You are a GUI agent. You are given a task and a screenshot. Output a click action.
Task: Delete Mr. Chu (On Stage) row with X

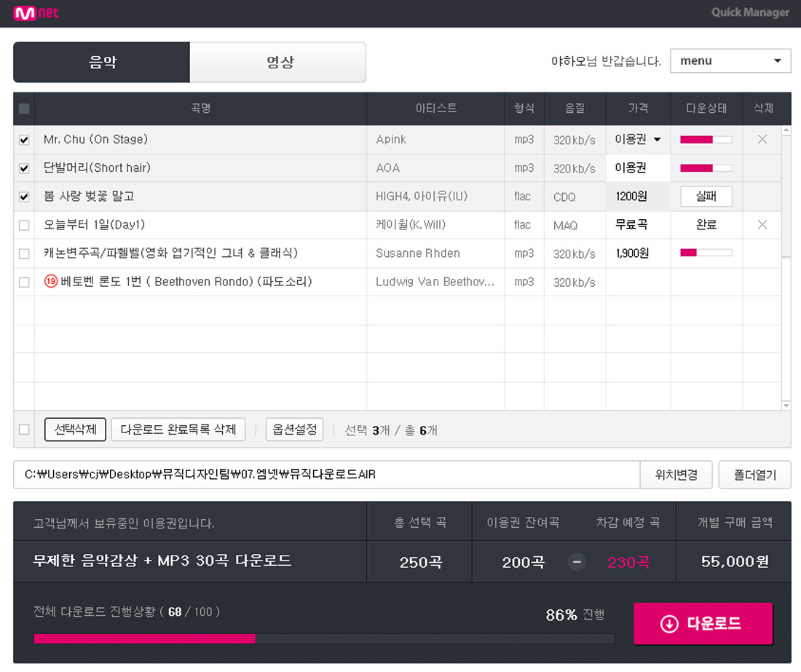click(x=762, y=139)
